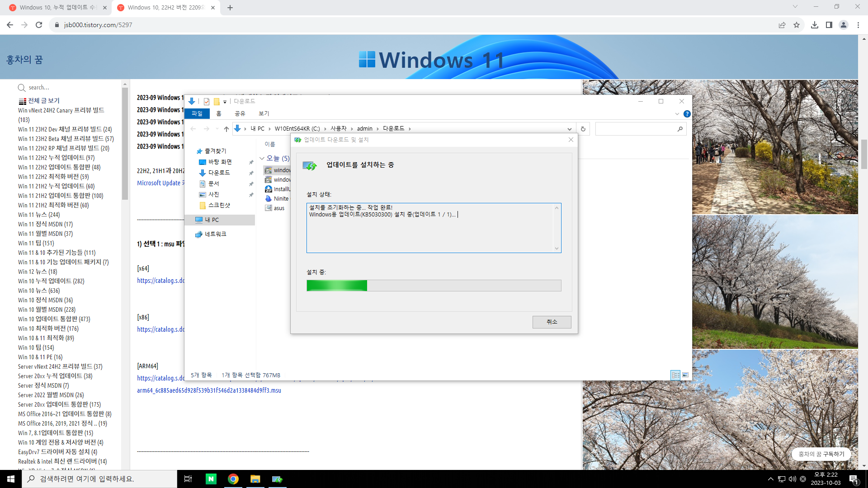Expand the chevron after 내 PC in path
Viewport: 868px width, 488px height.
pyautogui.click(x=269, y=129)
